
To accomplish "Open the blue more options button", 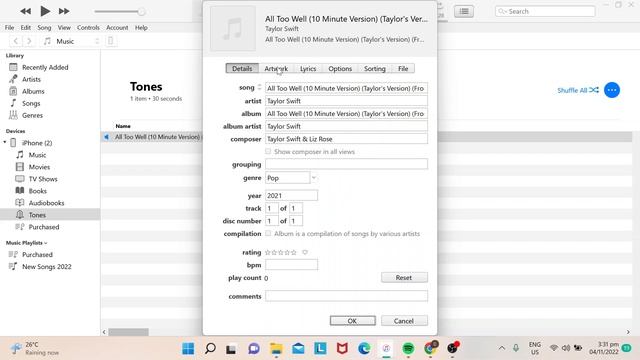I will click(611, 90).
